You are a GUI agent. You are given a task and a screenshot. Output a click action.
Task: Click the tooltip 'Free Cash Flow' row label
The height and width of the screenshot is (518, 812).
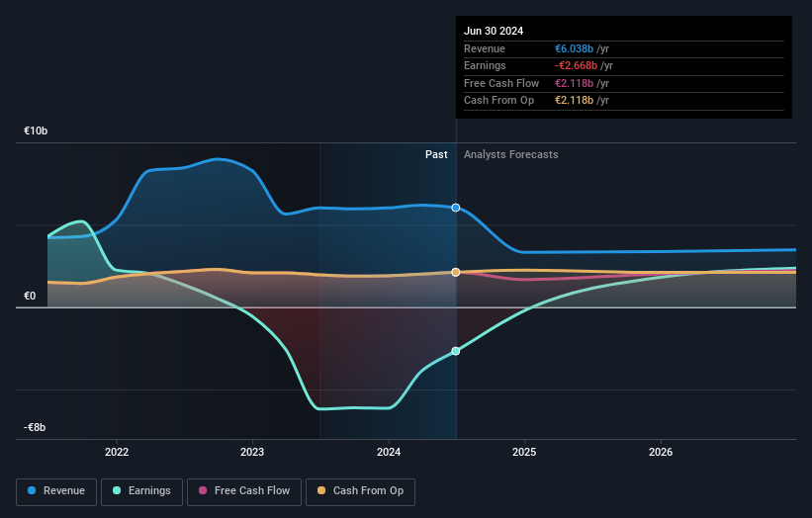[x=501, y=83]
